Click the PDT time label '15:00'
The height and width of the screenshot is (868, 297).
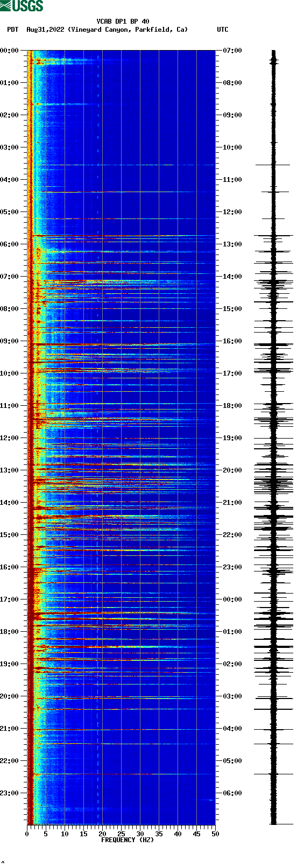tap(9, 535)
